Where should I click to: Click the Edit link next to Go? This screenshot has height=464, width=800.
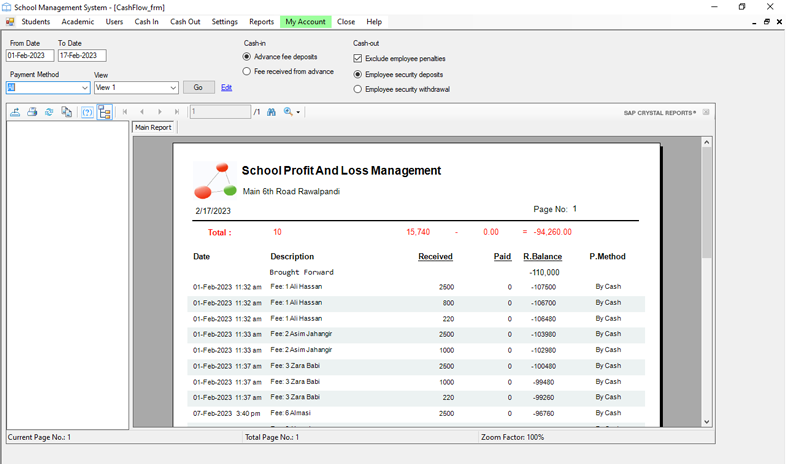point(227,88)
